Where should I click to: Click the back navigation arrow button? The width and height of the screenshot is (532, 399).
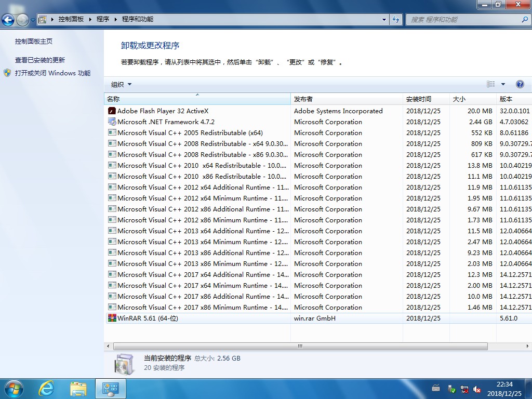tap(8, 20)
